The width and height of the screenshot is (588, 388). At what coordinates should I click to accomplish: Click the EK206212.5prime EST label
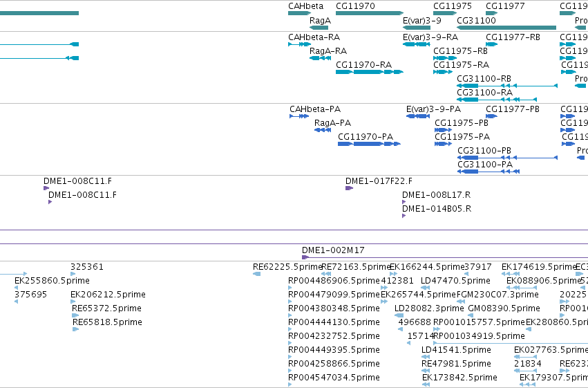point(108,295)
